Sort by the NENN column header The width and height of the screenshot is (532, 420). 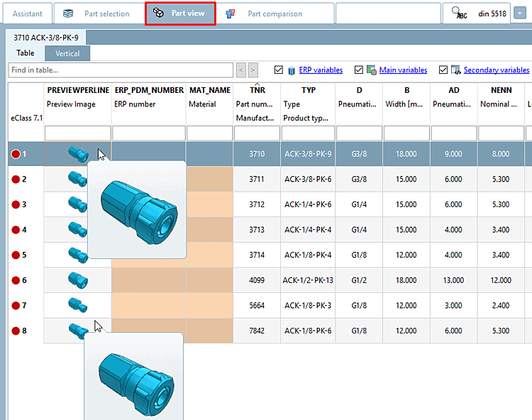pyautogui.click(x=501, y=90)
